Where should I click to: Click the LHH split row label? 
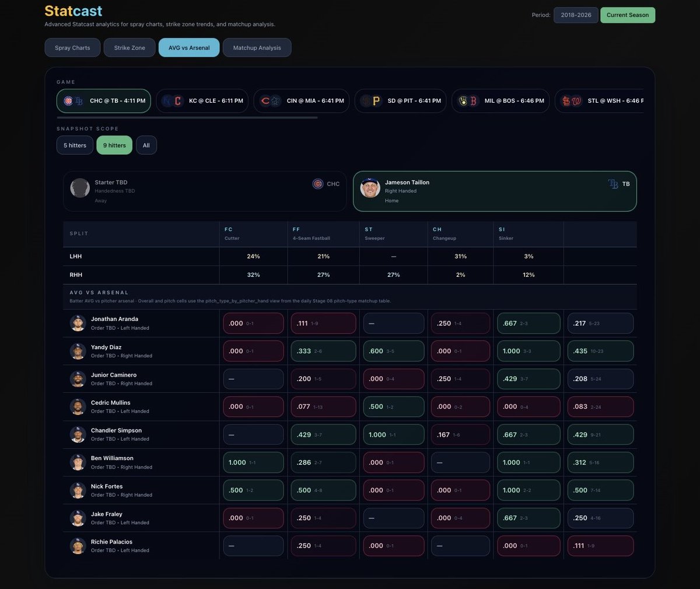[x=76, y=256]
